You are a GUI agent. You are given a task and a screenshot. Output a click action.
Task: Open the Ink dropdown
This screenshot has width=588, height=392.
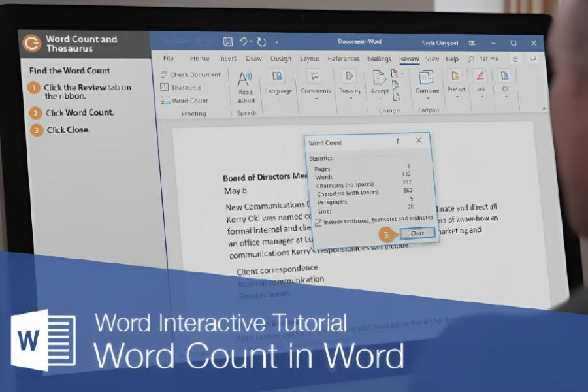pos(481,84)
